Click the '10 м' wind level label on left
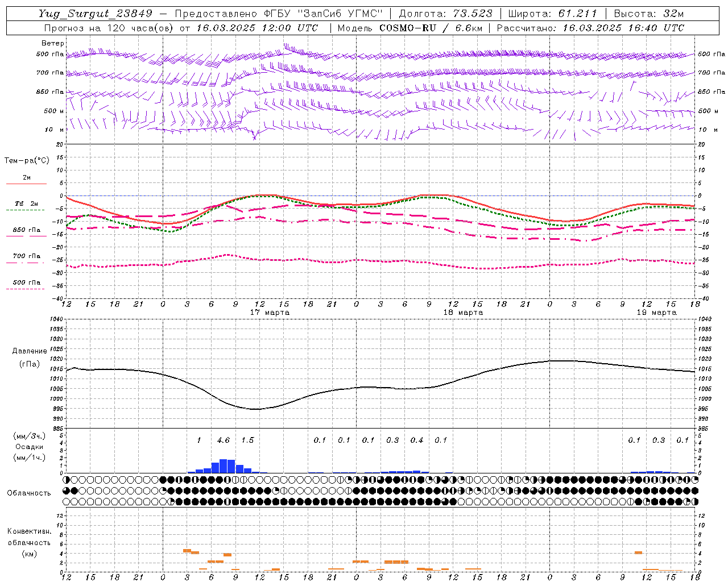This screenshot has width=728, height=582. pos(55,130)
